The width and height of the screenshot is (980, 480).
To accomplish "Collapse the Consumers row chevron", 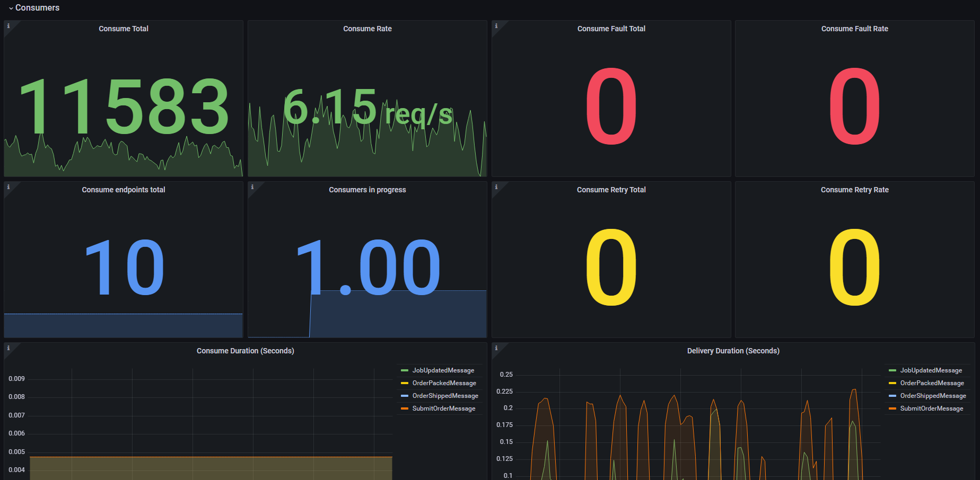I will pyautogui.click(x=11, y=8).
